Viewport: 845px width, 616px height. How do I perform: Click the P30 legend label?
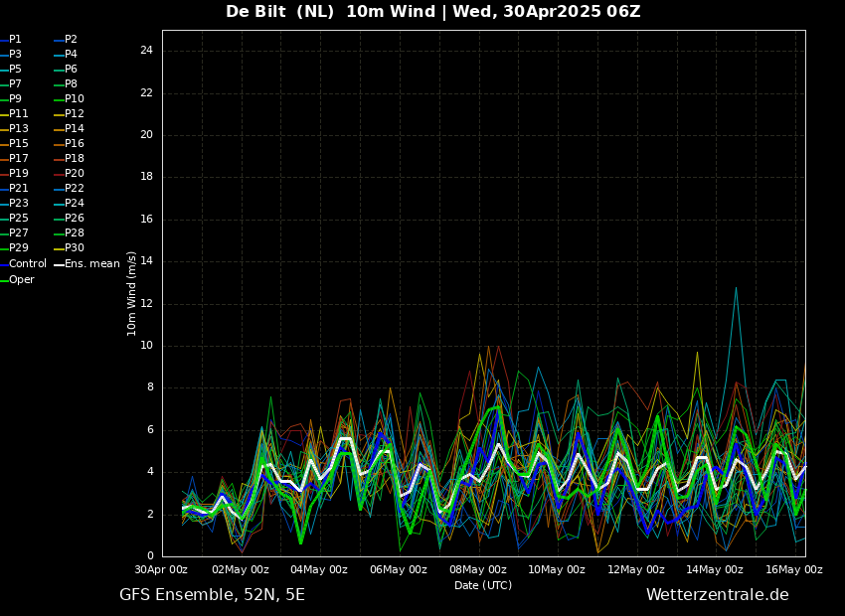point(75,248)
